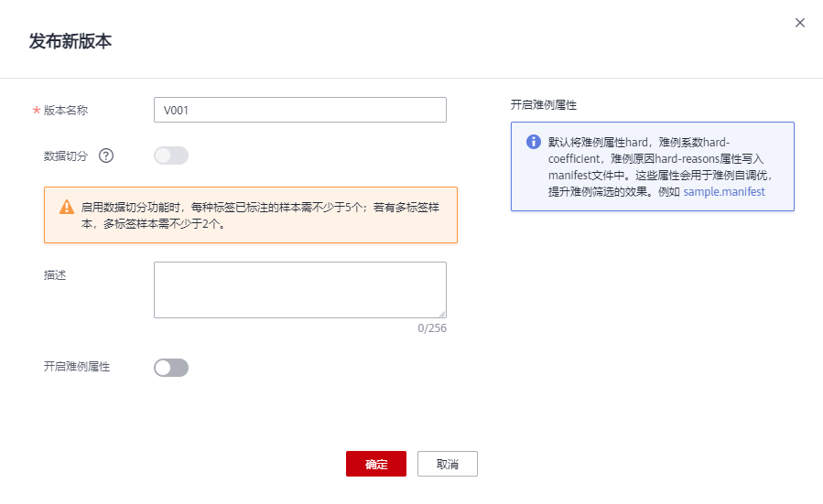Click the orange warning triangle icon

coord(67,207)
